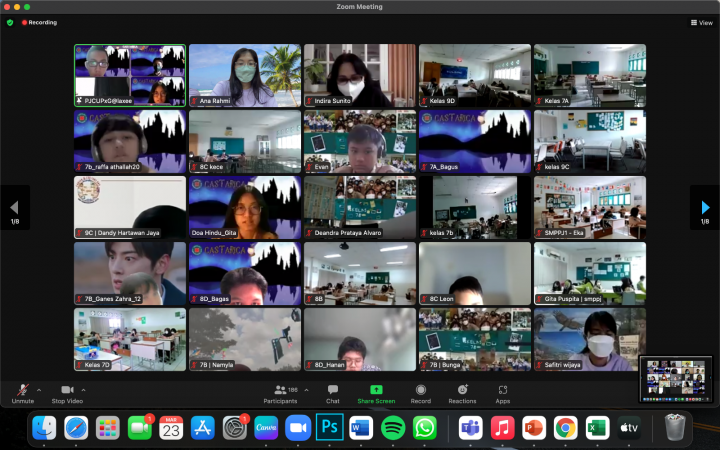This screenshot has width=720, height=450.
Task: Click the Record button
Action: [x=420, y=389]
